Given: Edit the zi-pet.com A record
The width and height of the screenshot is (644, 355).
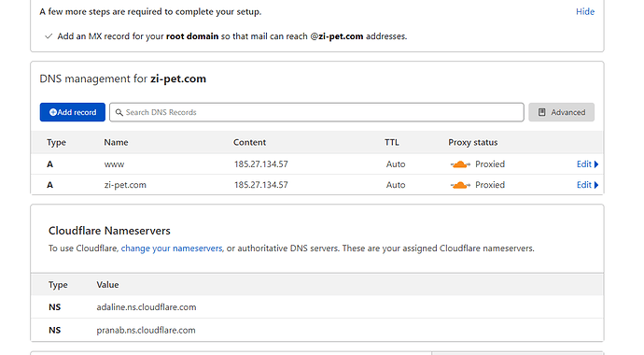Looking at the screenshot, I should coord(583,185).
